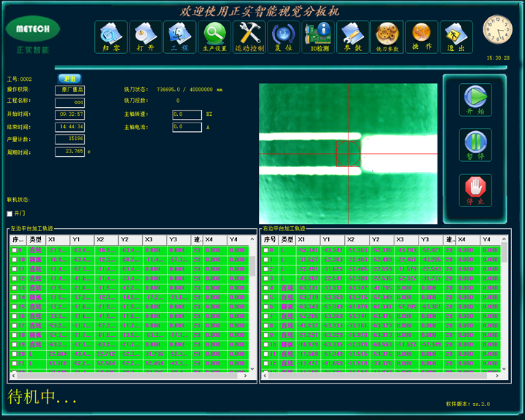
Task: Open 生产设置 production settings
Action: coord(214,37)
